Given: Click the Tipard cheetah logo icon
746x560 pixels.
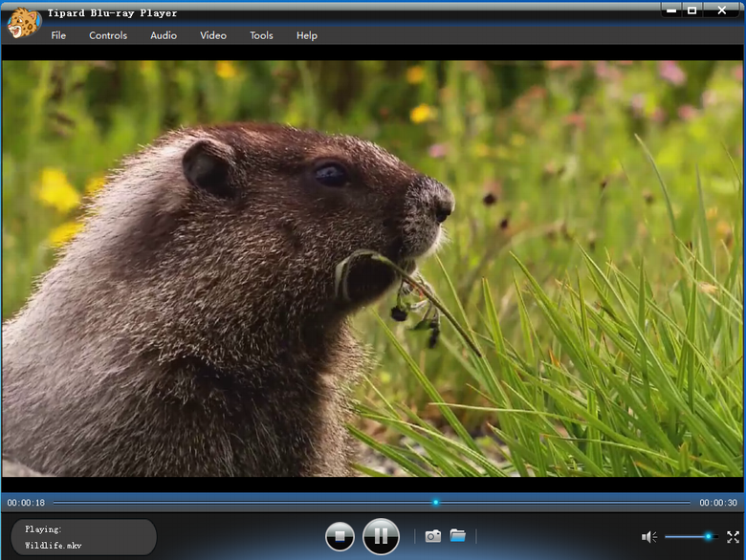Looking at the screenshot, I should click(21, 23).
